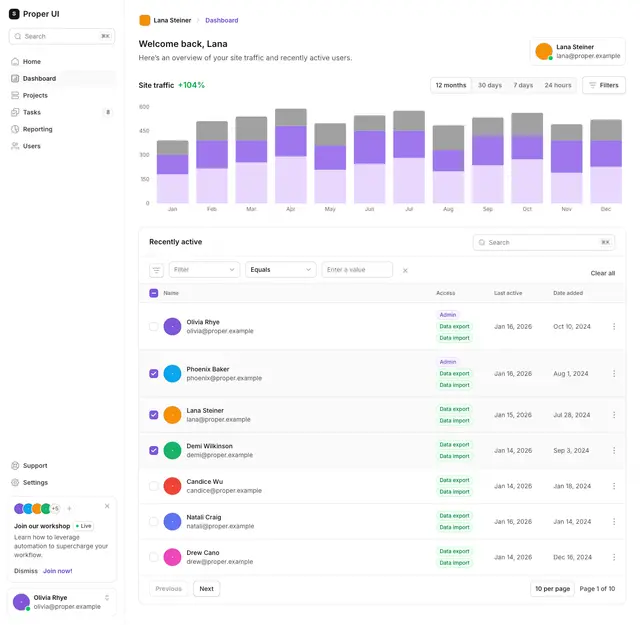Click the Settings gear icon
This screenshot has height=625, width=640.
pyautogui.click(x=15, y=483)
